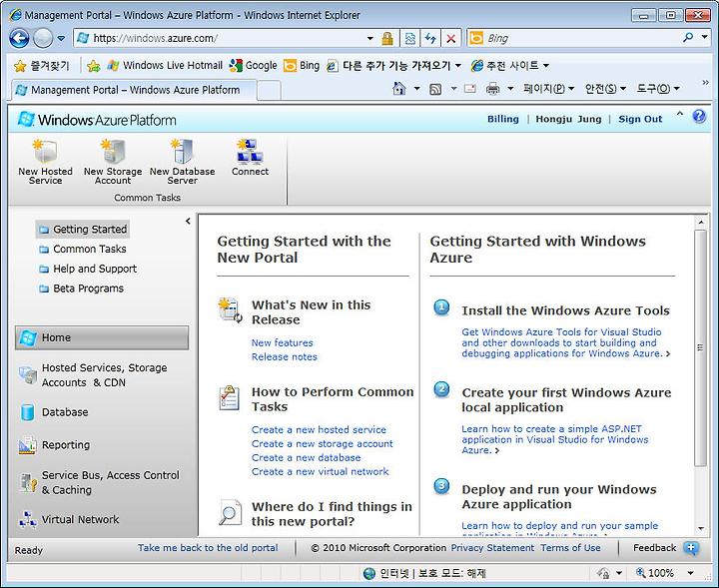Open the 페이지(P) menu dropdown
Screen dimensions: 719x588
click(549, 89)
